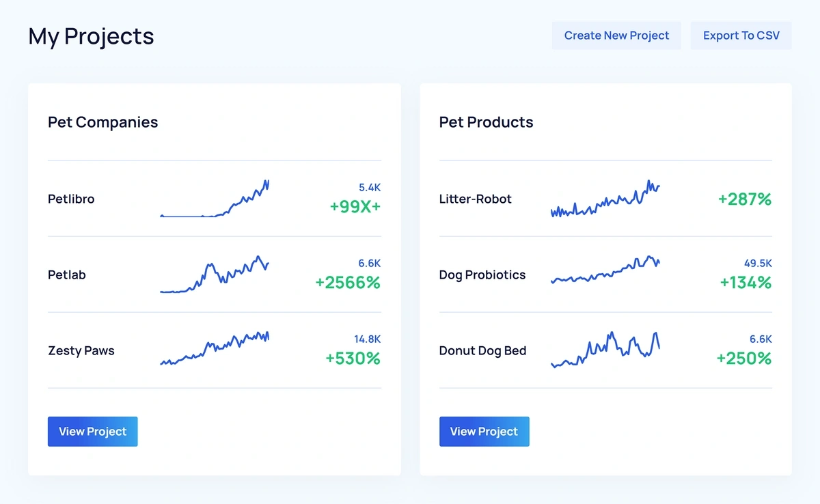Click the +2566% growth value for Petlab
This screenshot has height=504, width=820.
pos(348,282)
